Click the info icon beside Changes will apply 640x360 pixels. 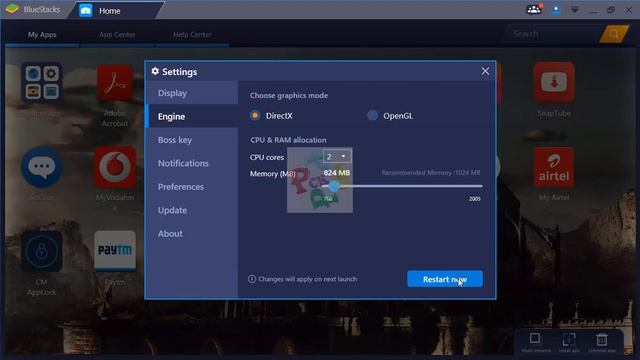click(252, 279)
